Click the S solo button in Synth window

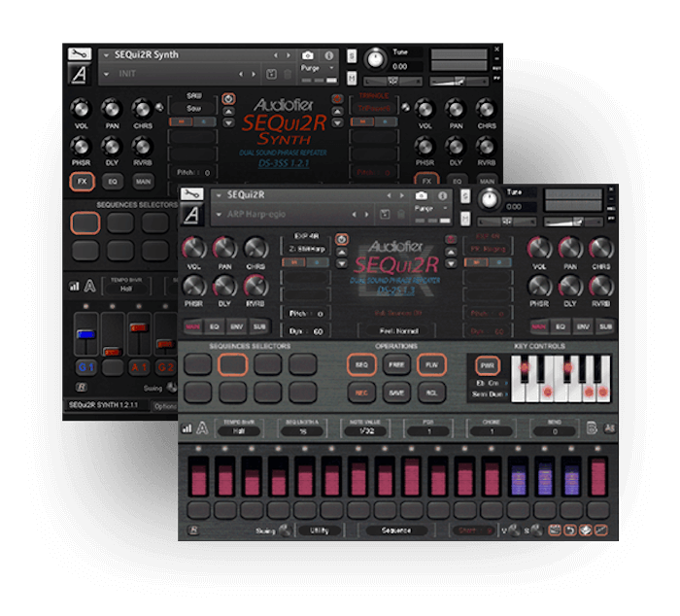(x=352, y=55)
